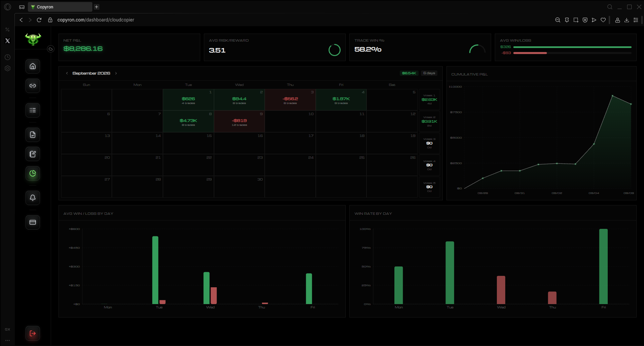Click the browser back arrow
This screenshot has height=346, width=644.
(x=21, y=20)
